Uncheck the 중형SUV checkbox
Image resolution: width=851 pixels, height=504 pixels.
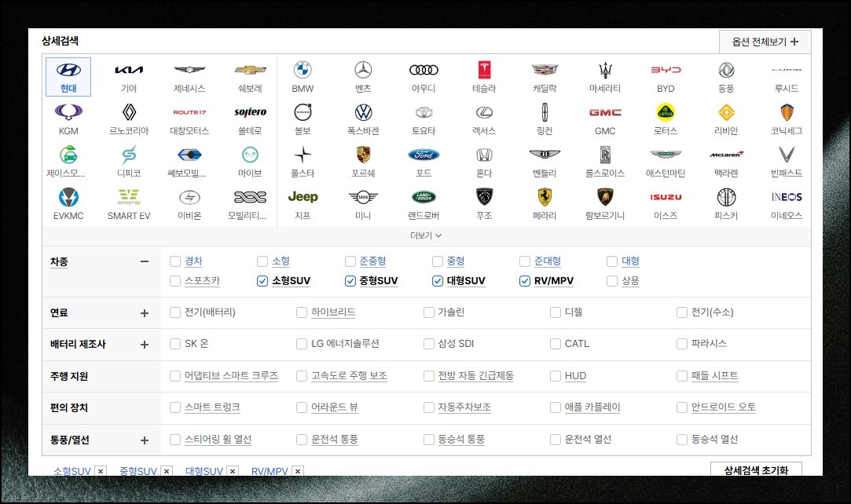pyautogui.click(x=350, y=281)
